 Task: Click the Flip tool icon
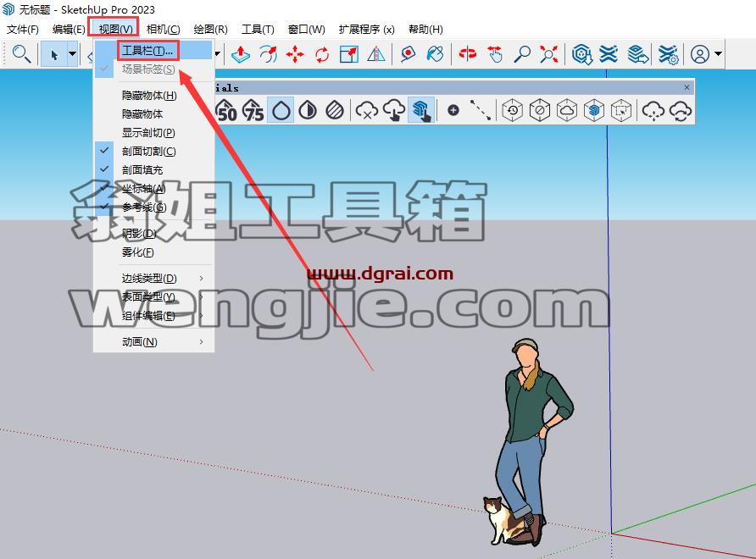tap(375, 54)
